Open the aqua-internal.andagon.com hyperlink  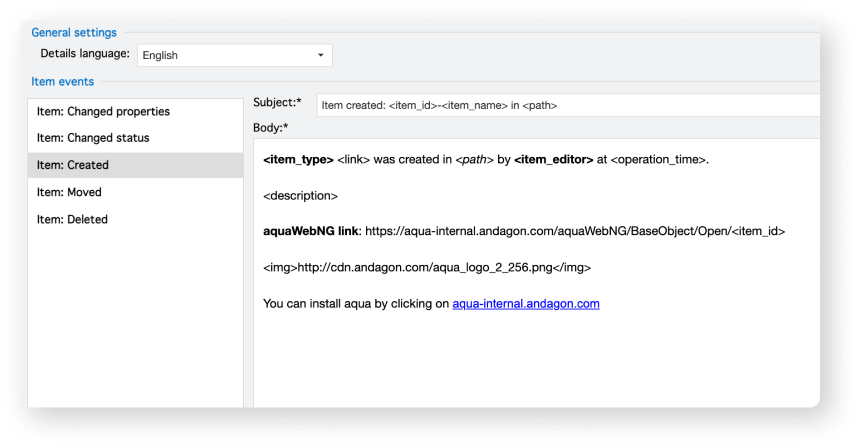tap(525, 303)
